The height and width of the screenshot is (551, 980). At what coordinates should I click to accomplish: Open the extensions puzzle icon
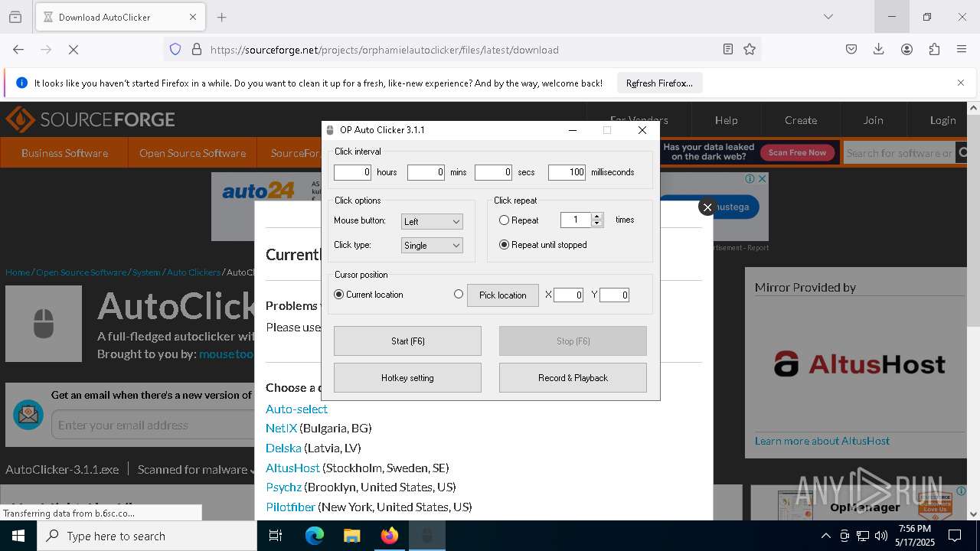934,49
